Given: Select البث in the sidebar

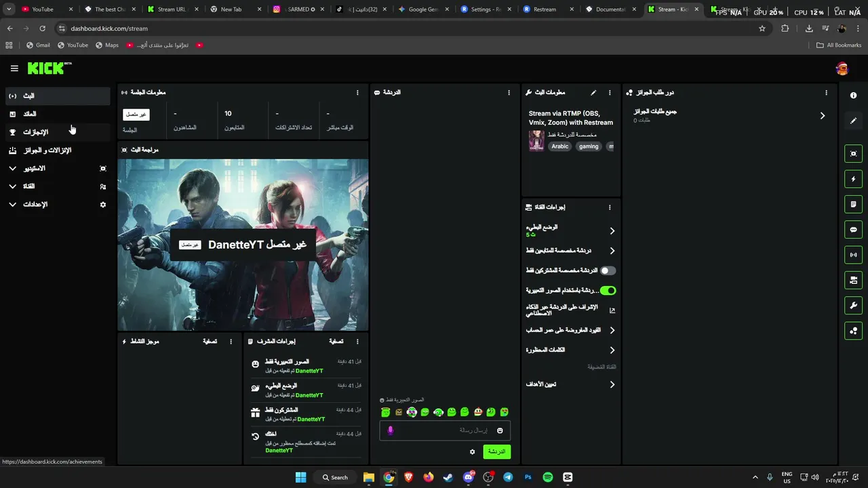Looking at the screenshot, I should (58, 96).
